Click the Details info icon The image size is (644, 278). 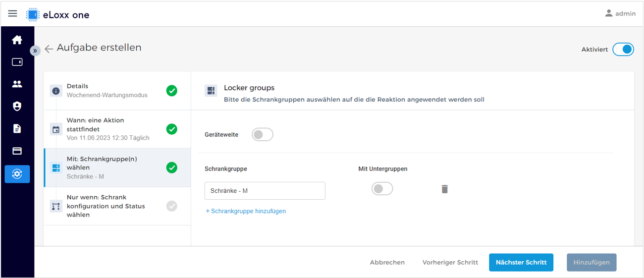click(56, 91)
